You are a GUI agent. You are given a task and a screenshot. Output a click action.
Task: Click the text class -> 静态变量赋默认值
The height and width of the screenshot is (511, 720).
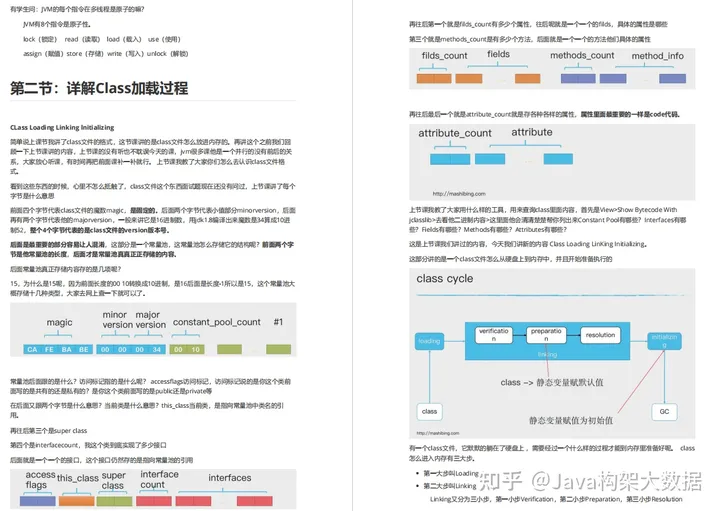[552, 382]
